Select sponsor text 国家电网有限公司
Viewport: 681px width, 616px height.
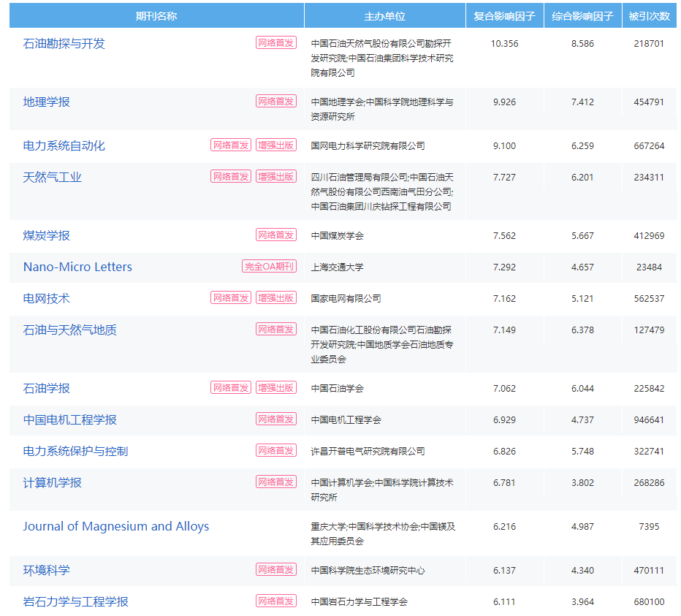[346, 298]
